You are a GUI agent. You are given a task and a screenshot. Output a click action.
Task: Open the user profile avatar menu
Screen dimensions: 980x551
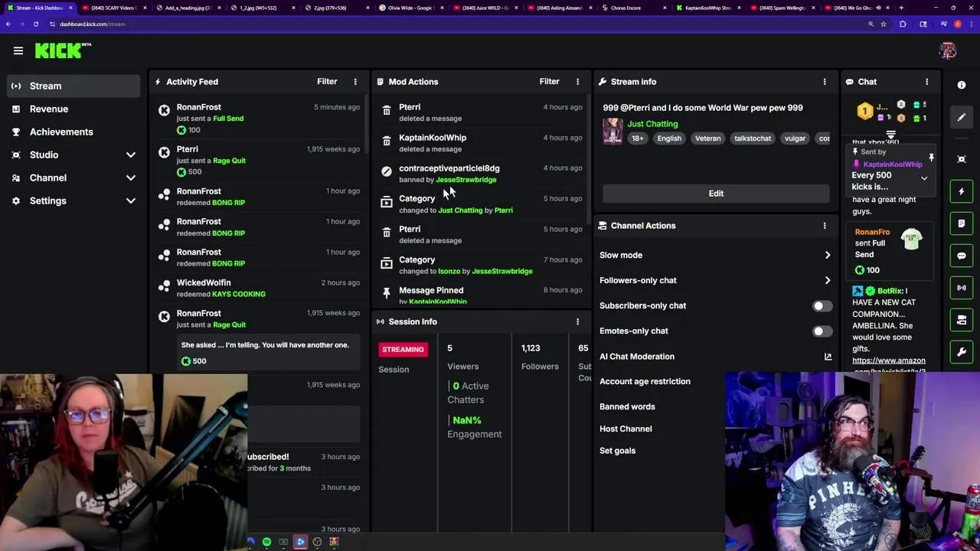point(948,51)
